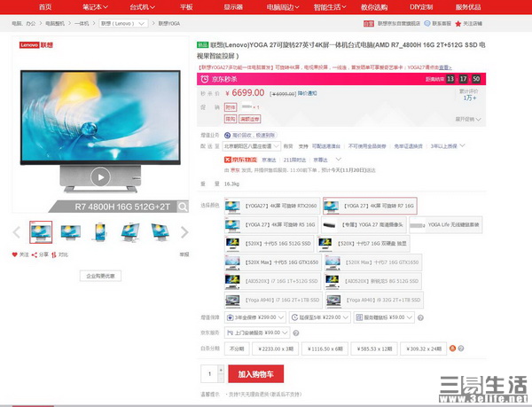Select variant 【YOGA 27】4K屏 可旋转 R5 16G
The width and height of the screenshot is (532, 407).
271,225
